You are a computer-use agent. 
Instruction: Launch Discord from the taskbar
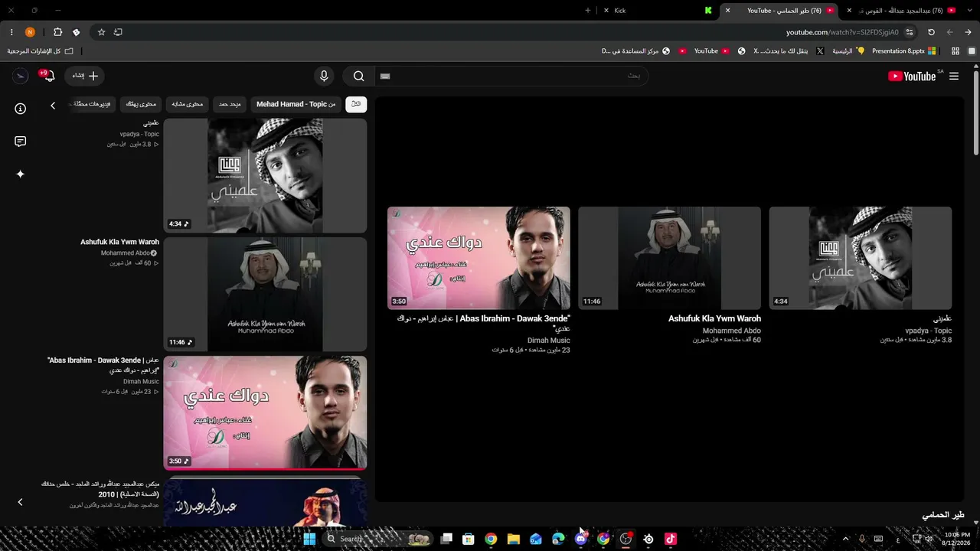[x=581, y=539]
